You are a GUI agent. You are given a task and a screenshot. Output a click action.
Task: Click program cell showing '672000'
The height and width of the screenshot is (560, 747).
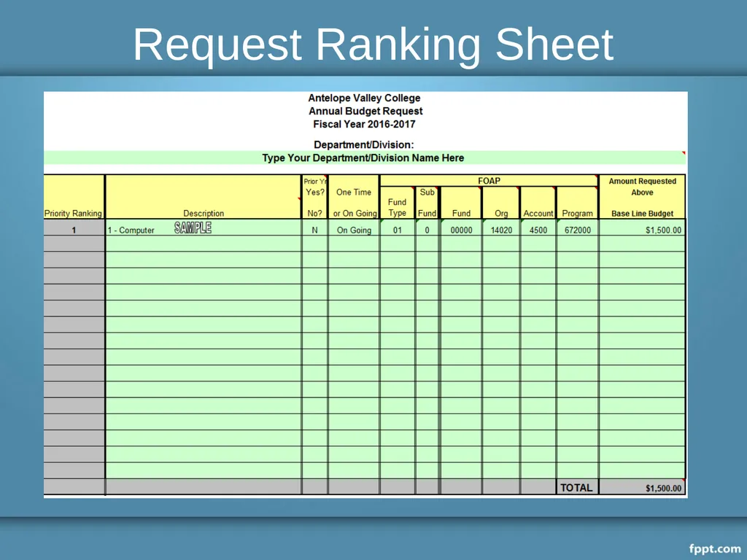[x=578, y=227]
